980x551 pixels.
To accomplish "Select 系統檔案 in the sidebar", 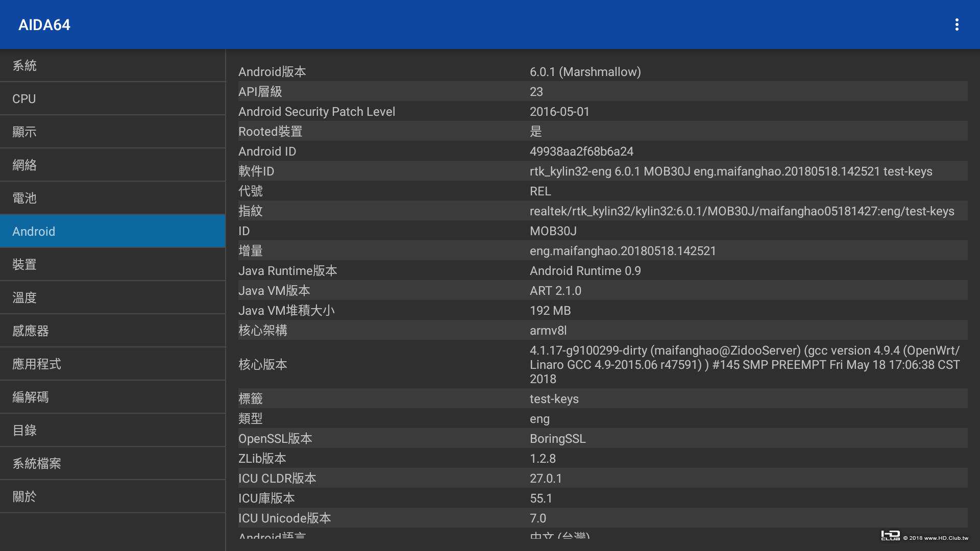I will coord(112,464).
